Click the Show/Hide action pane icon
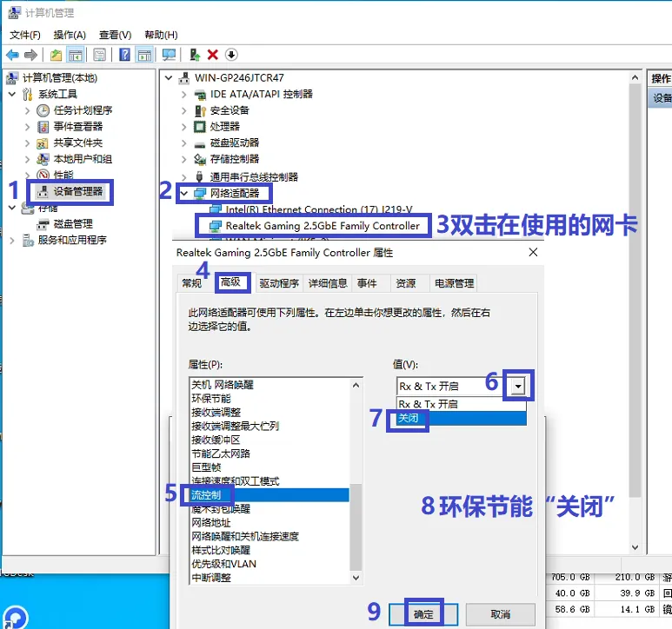Image resolution: width=672 pixels, height=629 pixels. 144,55
